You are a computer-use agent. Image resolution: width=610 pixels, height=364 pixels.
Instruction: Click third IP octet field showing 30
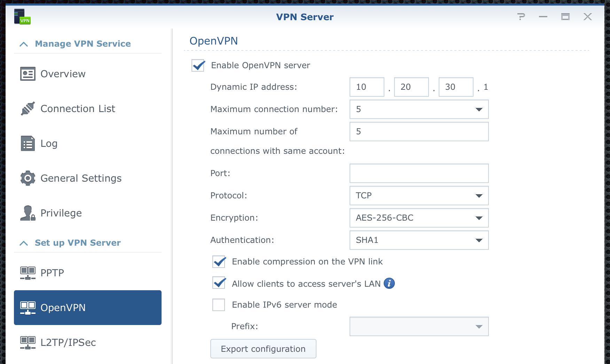pos(456,87)
